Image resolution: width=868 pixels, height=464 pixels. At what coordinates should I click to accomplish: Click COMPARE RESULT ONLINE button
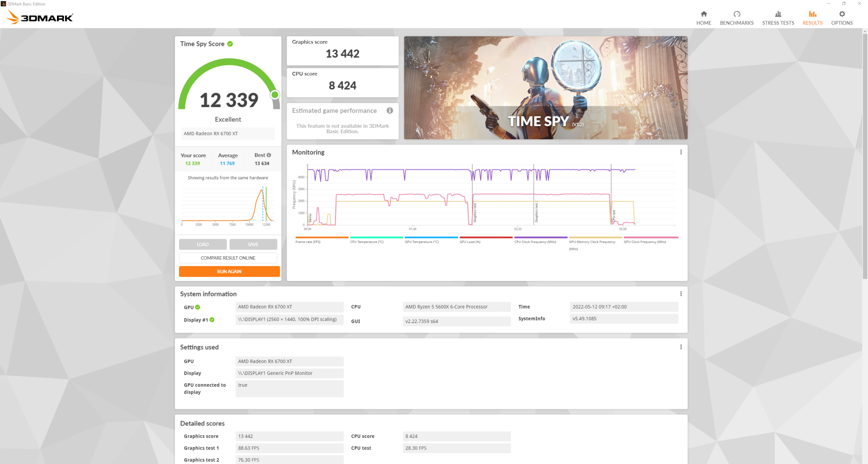[x=228, y=258]
